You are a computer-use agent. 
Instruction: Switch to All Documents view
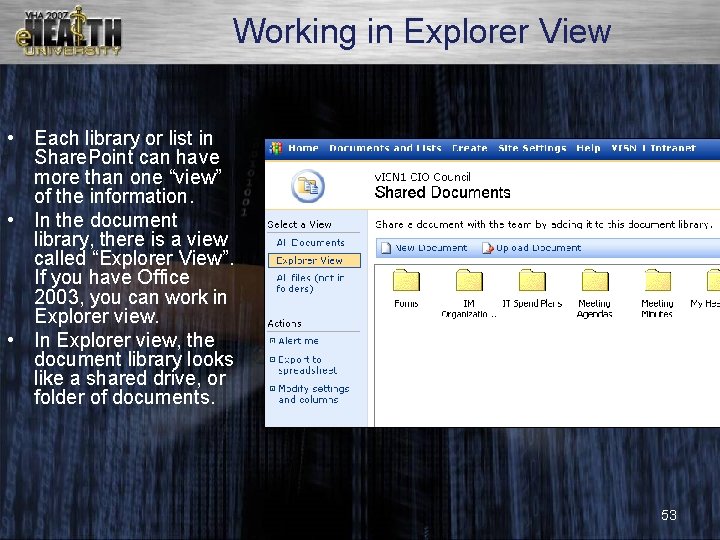[x=310, y=242]
